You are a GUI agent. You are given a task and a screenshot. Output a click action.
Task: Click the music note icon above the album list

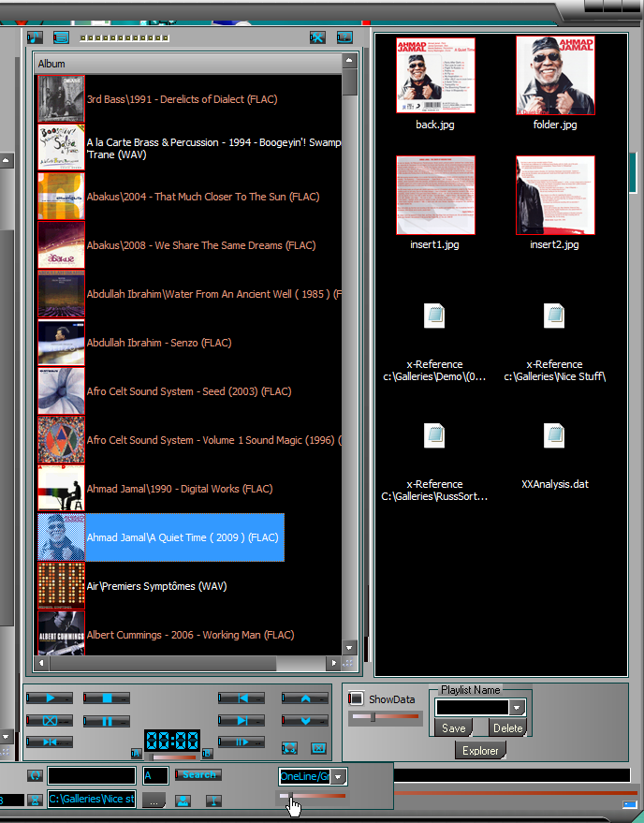pyautogui.click(x=35, y=37)
